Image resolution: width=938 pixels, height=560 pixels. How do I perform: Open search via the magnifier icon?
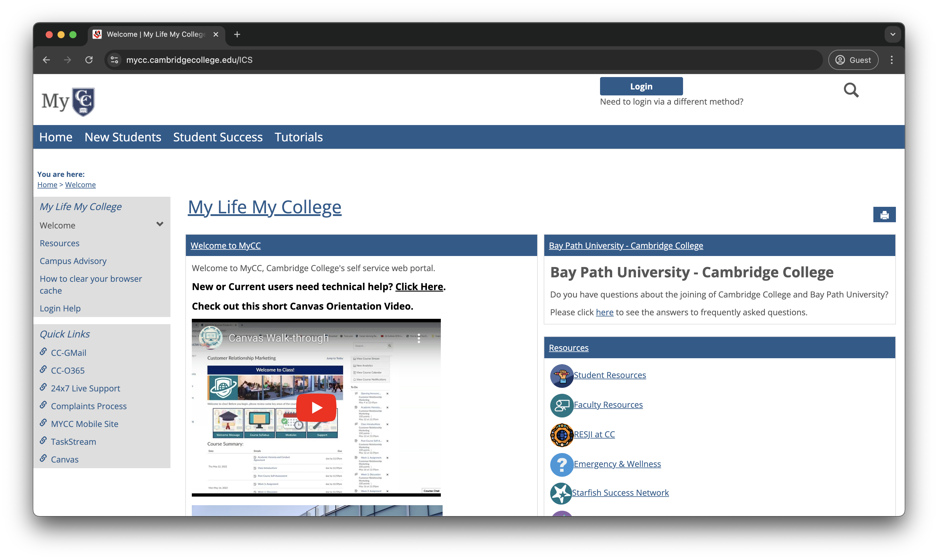coord(851,90)
